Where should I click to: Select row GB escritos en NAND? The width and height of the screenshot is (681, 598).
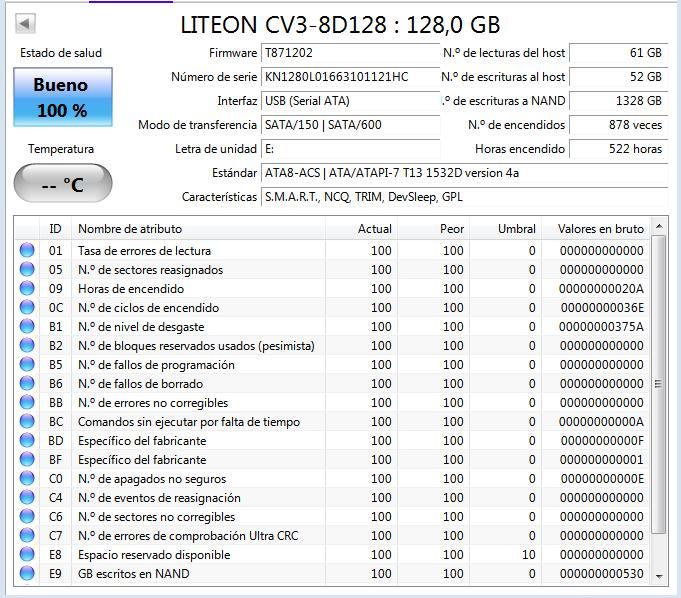(x=332, y=574)
